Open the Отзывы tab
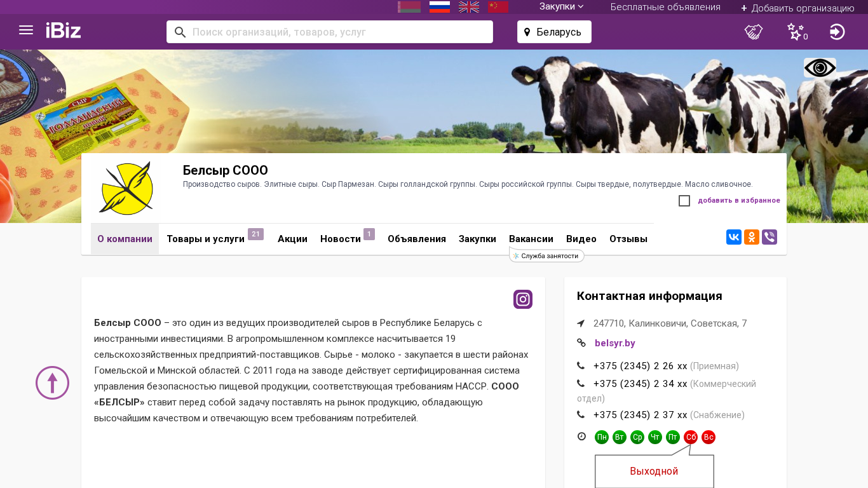The width and height of the screenshot is (868, 488). (x=628, y=239)
